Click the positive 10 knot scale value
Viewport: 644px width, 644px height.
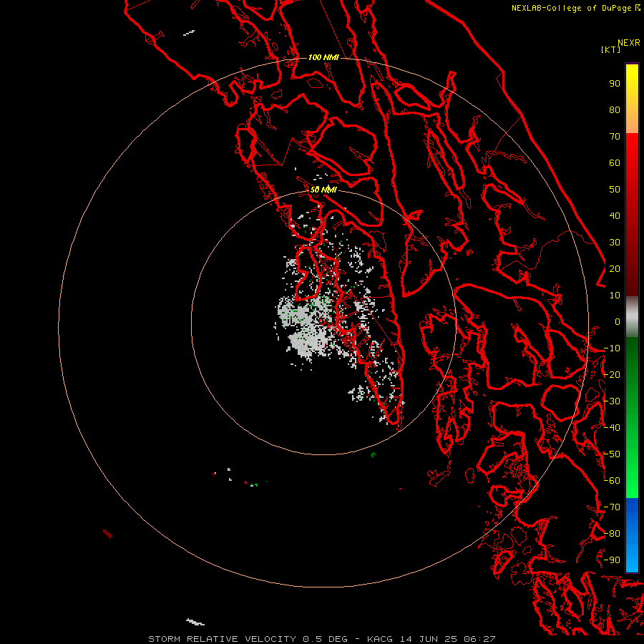[615, 296]
